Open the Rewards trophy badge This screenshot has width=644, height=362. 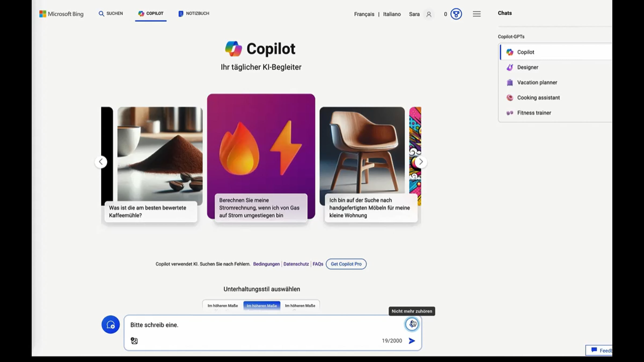tap(456, 14)
